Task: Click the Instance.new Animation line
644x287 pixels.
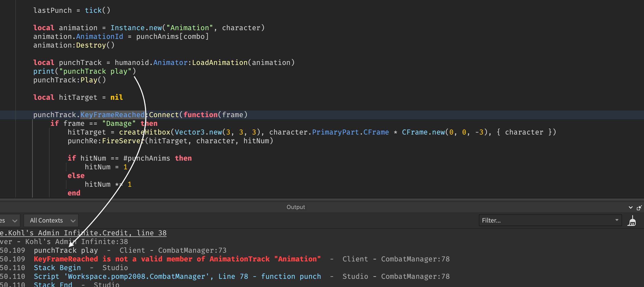Action: click(x=149, y=28)
